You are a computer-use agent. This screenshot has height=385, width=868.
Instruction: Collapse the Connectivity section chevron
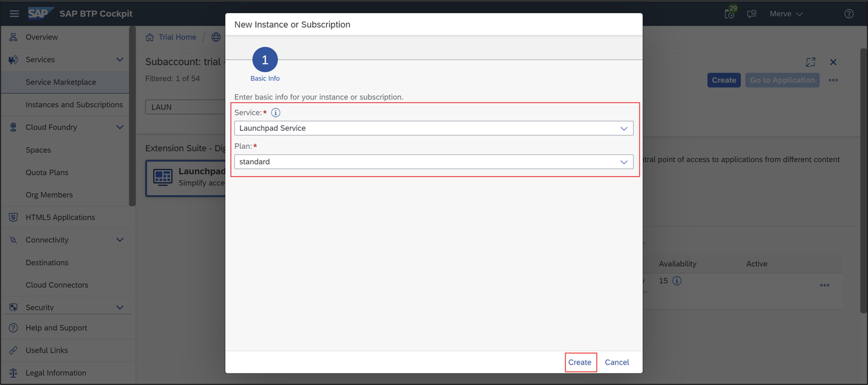point(119,240)
